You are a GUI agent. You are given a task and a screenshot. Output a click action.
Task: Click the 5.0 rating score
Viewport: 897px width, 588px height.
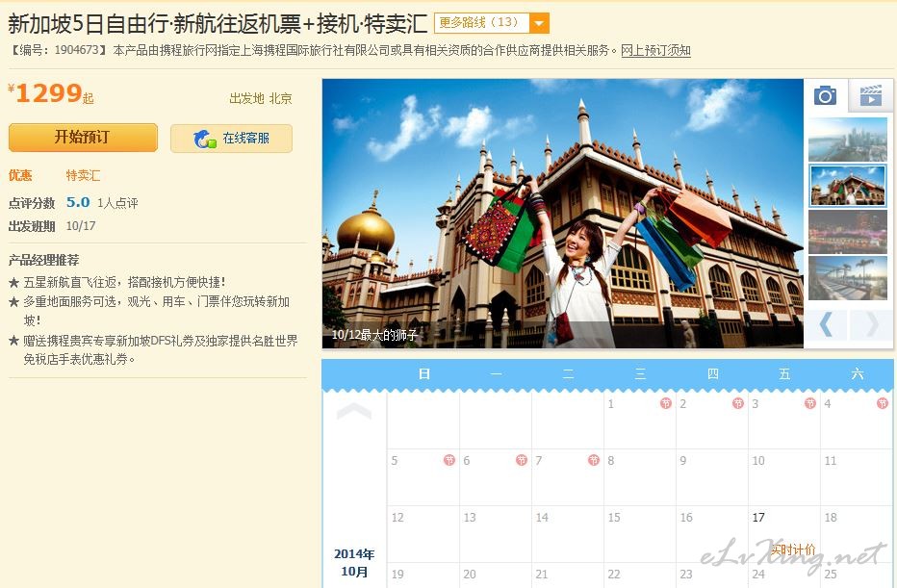(78, 202)
